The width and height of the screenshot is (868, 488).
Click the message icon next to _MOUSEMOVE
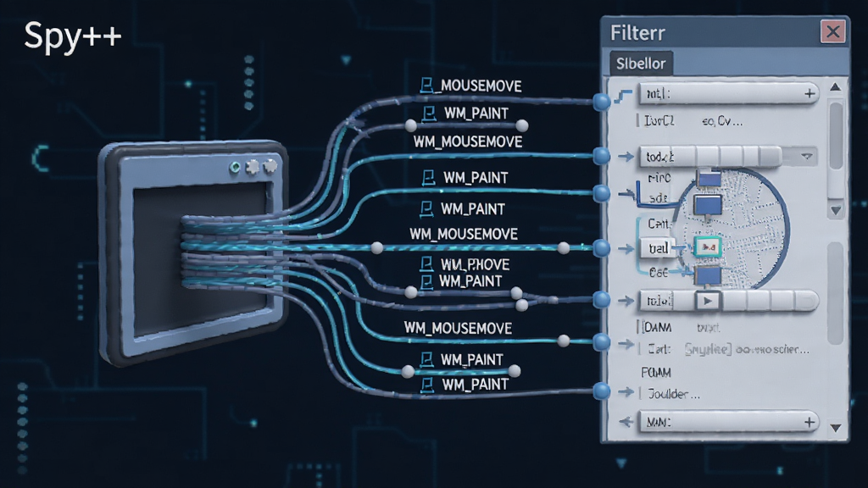(426, 86)
